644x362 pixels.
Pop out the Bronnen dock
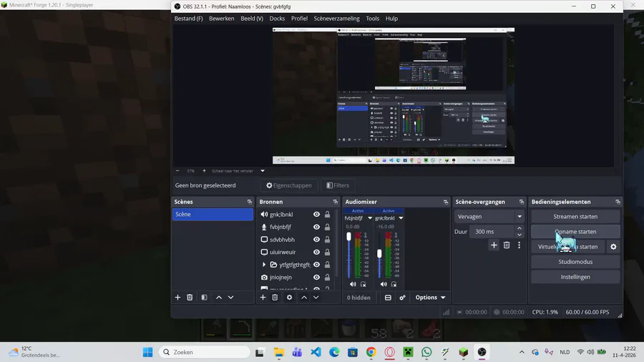(335, 202)
